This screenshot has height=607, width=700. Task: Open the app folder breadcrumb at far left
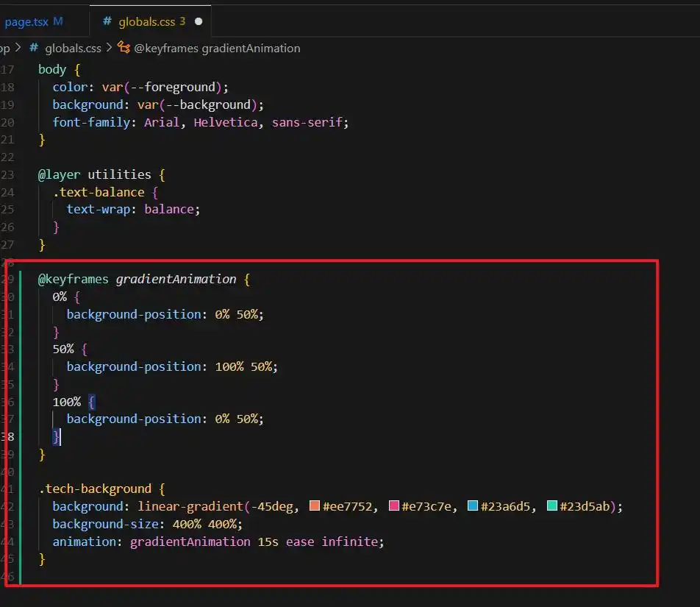pyautogui.click(x=4, y=48)
